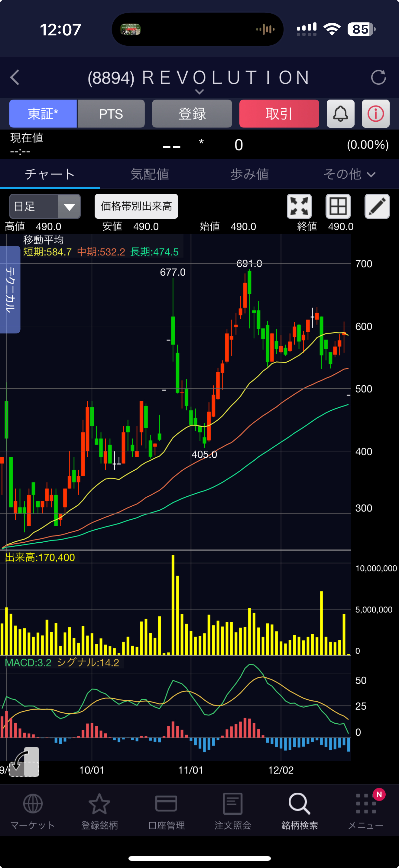Expand the テクニカル side panel
Image resolution: width=399 pixels, height=868 pixels.
[x=10, y=290]
